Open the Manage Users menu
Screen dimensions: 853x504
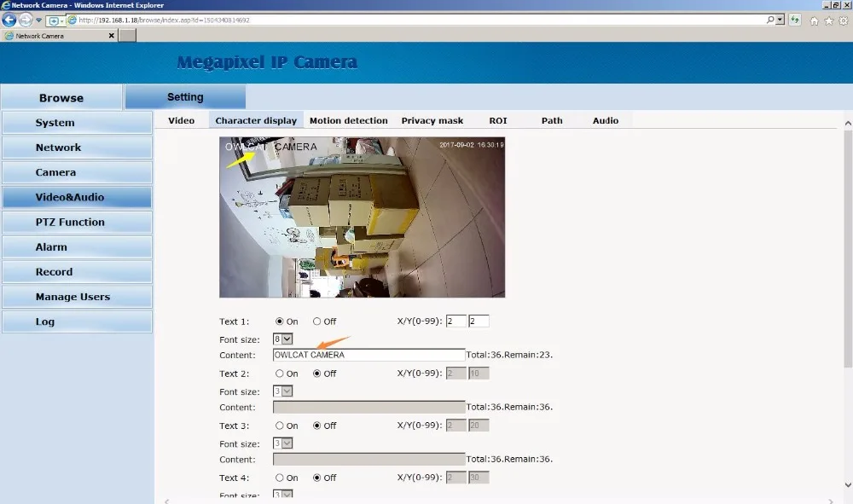(77, 297)
